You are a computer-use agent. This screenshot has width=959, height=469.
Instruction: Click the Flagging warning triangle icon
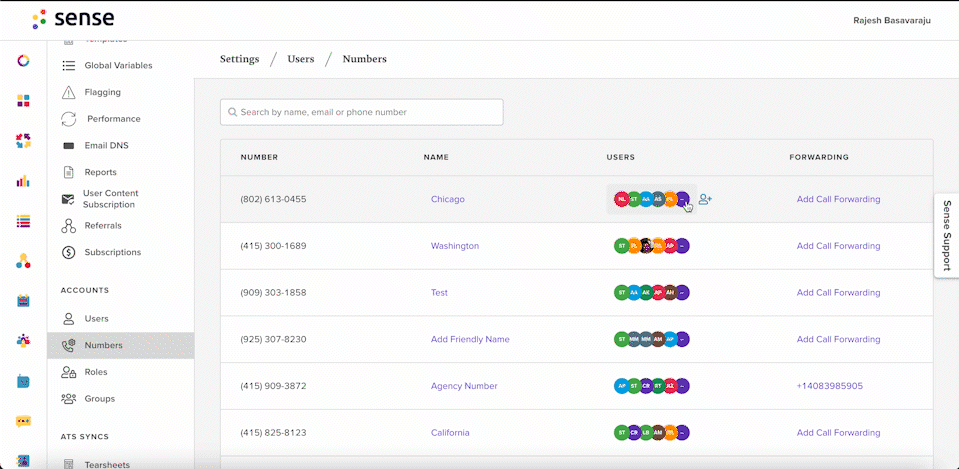point(68,92)
